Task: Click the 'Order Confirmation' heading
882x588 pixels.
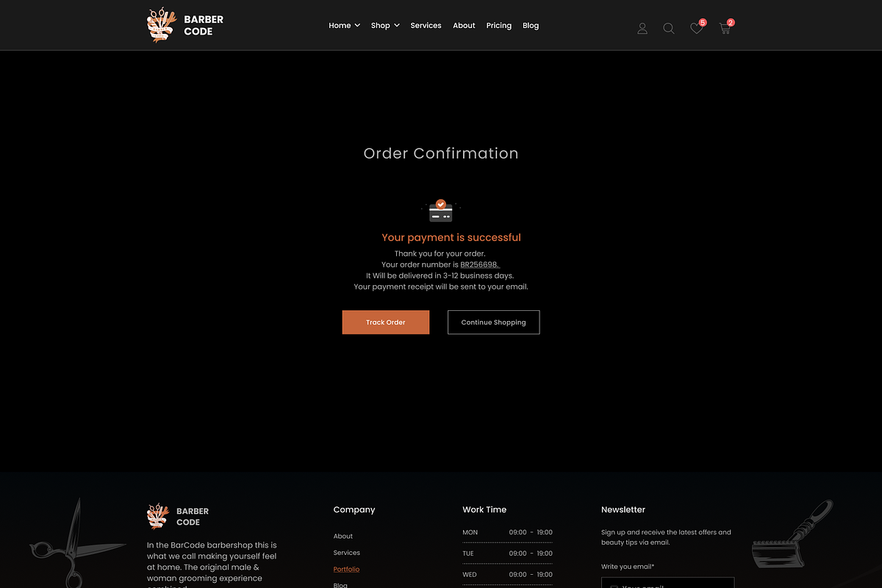Action: (x=441, y=154)
